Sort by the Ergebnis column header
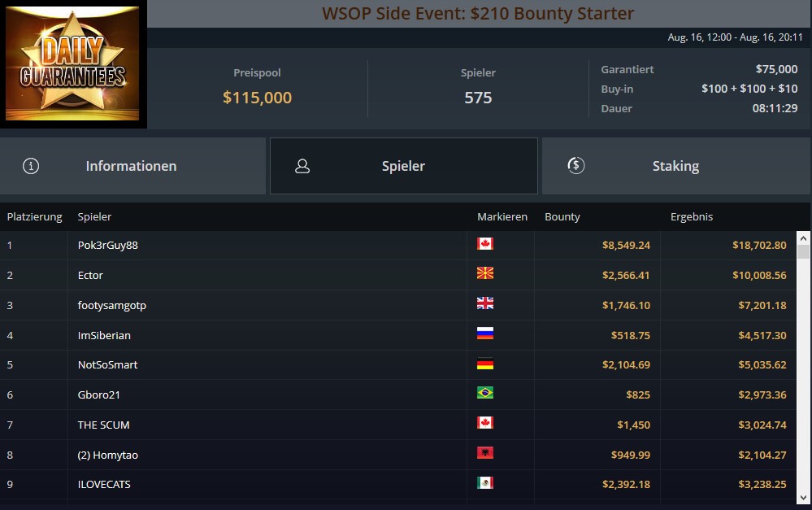The height and width of the screenshot is (510, 812). click(692, 216)
